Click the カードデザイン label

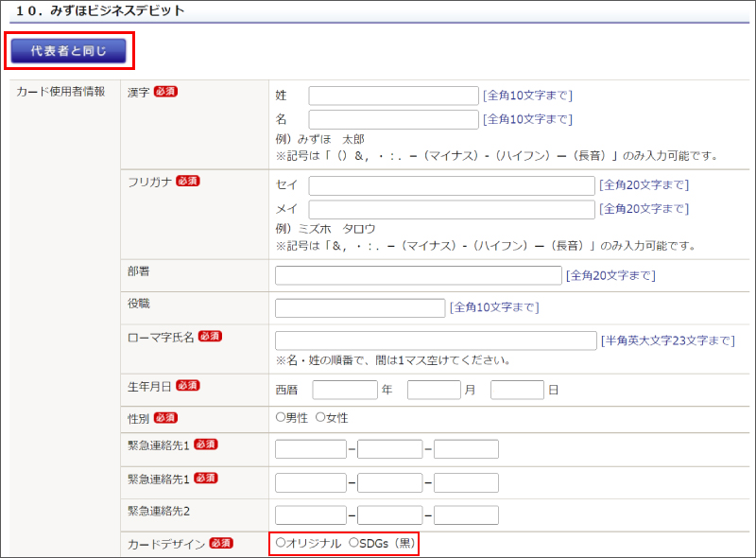166,544
